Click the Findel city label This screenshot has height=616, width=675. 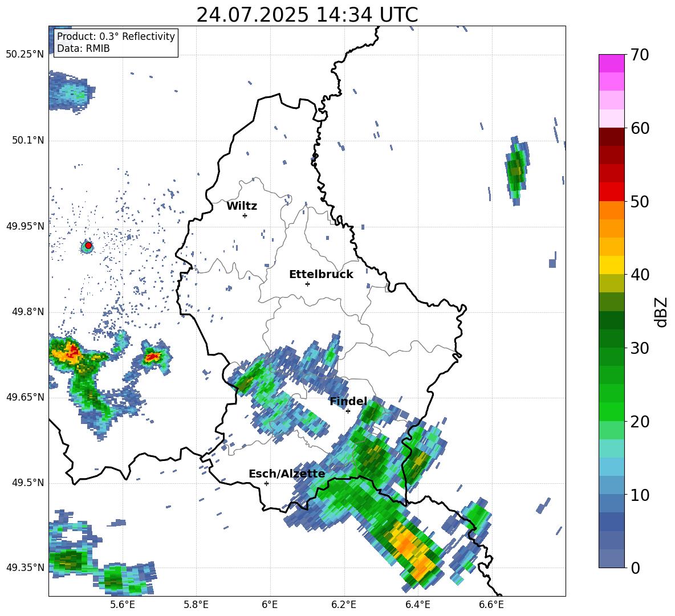pos(348,401)
